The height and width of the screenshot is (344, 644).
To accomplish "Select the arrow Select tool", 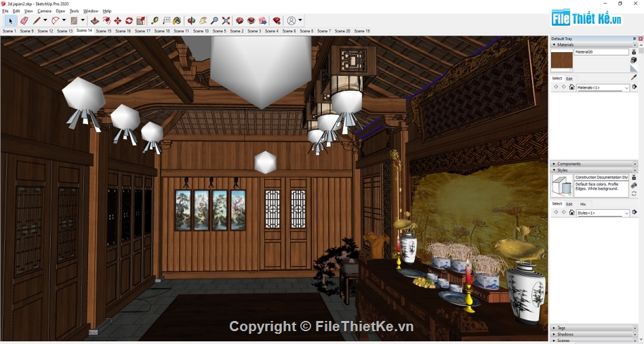I will (x=11, y=20).
